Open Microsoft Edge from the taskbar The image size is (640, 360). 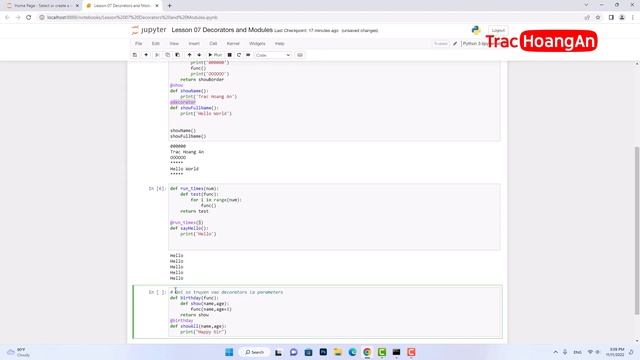tap(352, 352)
